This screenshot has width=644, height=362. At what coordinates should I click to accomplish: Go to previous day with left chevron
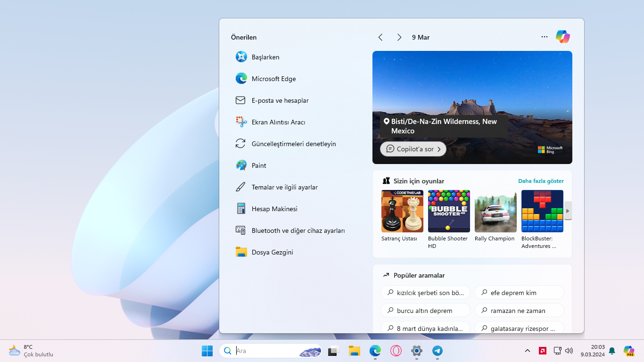click(380, 37)
